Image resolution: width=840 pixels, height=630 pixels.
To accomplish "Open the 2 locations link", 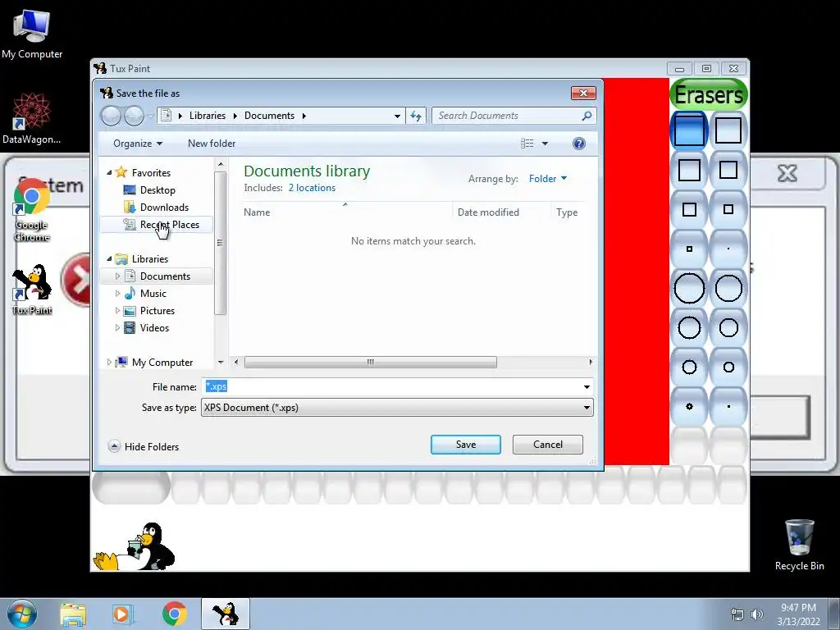I will tap(312, 188).
